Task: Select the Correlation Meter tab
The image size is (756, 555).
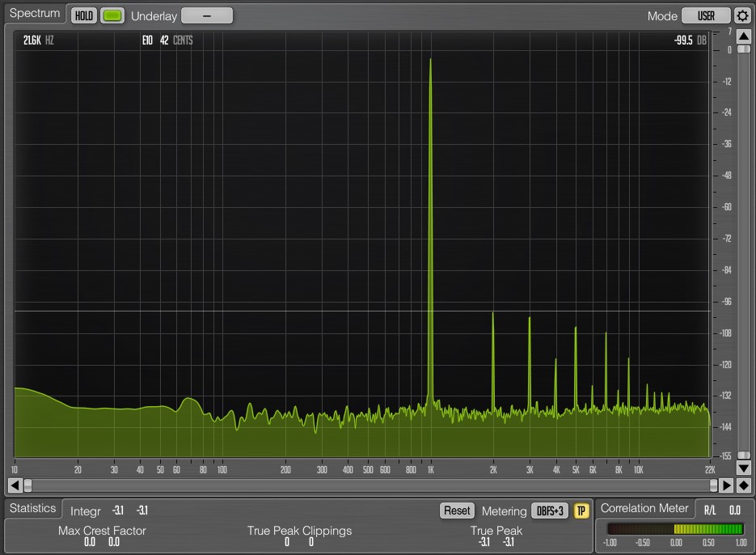Action: 644,508
